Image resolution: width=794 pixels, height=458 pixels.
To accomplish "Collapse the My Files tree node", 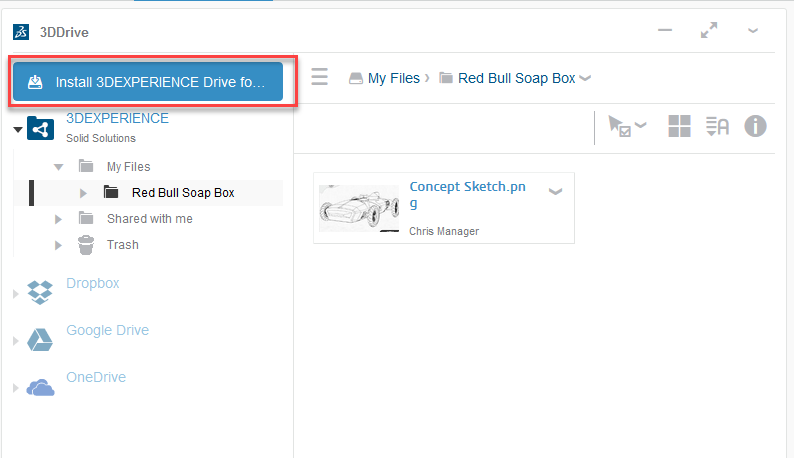I will [58, 166].
